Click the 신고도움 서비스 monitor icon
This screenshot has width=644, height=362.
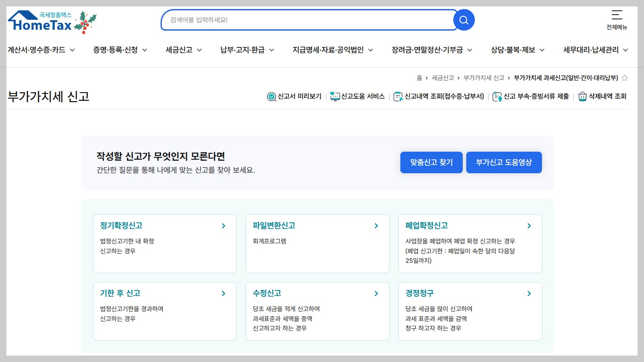click(x=335, y=97)
